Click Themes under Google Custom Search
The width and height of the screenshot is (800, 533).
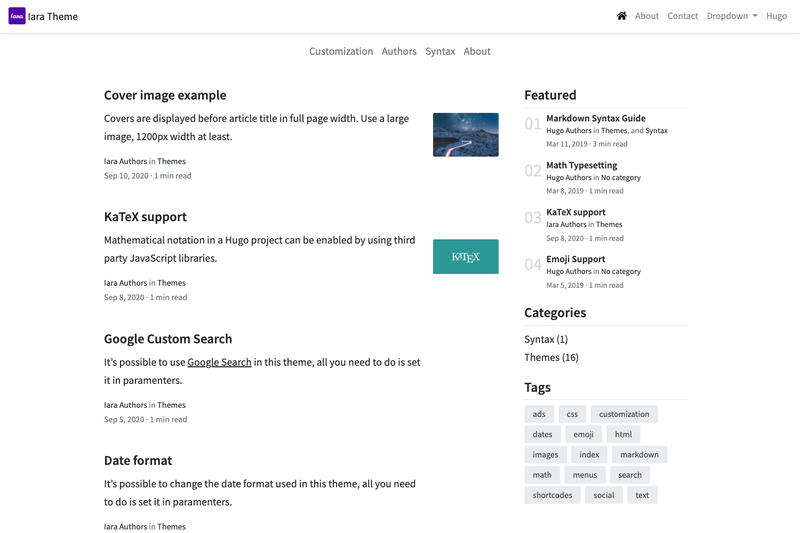171,405
